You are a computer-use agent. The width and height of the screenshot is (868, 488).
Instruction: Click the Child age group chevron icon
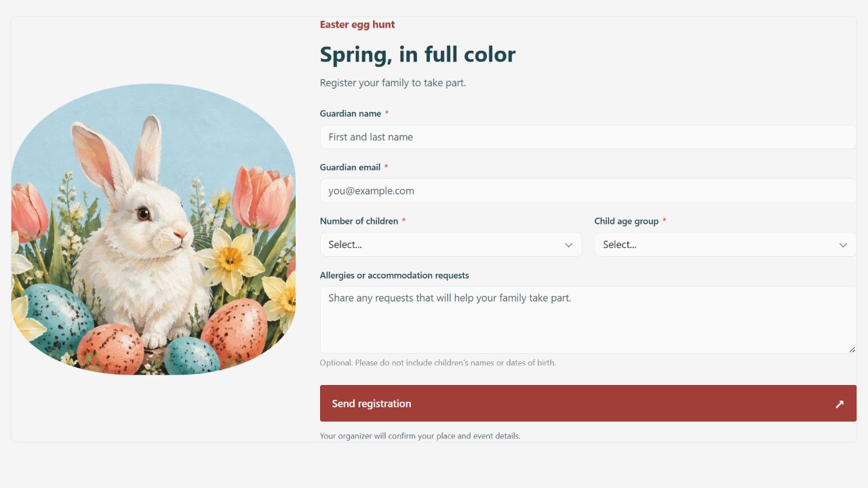(843, 245)
